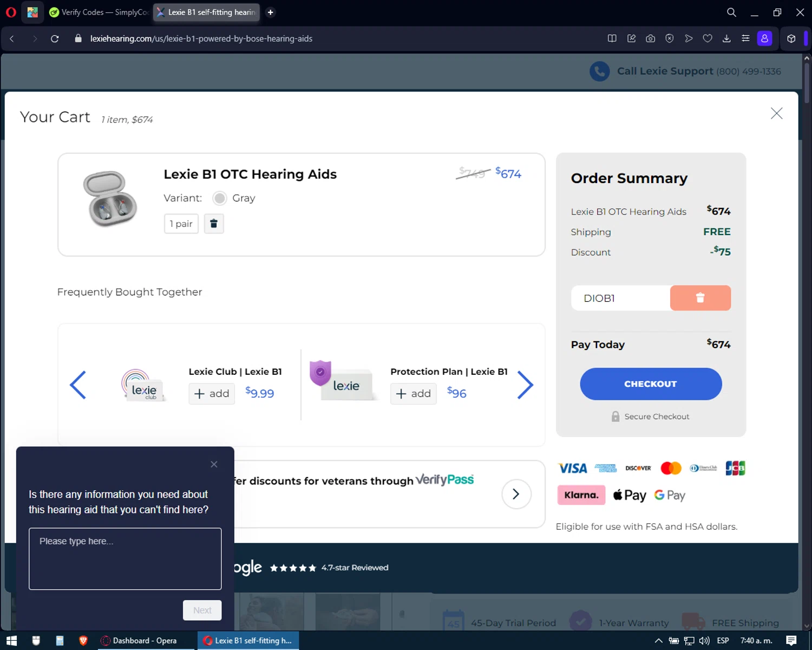Switch to the Verify Codes — SimplyCodes tab
The height and width of the screenshot is (650, 812).
click(99, 12)
